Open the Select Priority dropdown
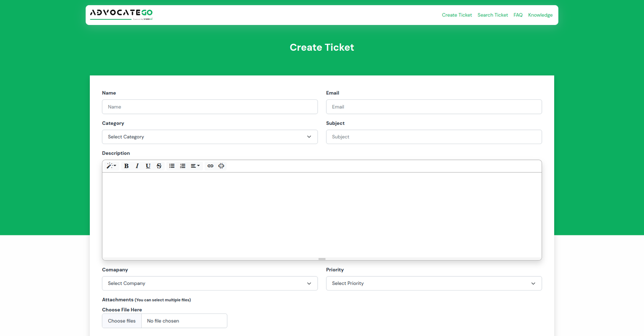 (433, 283)
